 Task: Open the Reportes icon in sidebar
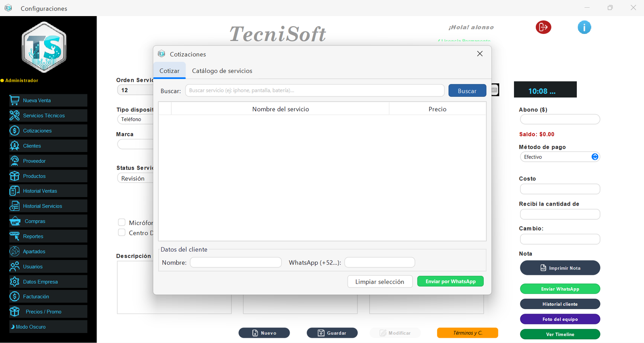[x=14, y=236]
